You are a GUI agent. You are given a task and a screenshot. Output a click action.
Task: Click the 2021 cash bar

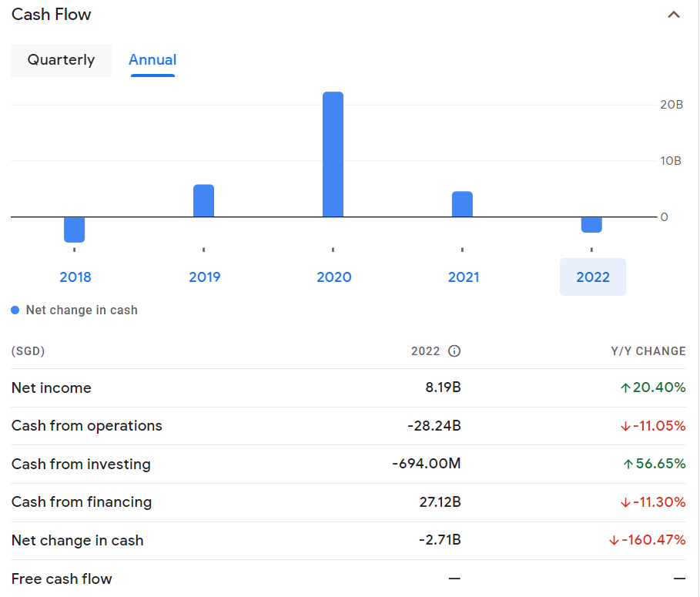(x=463, y=204)
